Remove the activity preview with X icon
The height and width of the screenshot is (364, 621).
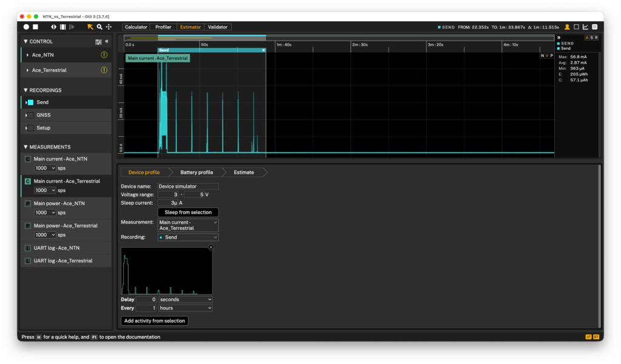[x=211, y=247]
